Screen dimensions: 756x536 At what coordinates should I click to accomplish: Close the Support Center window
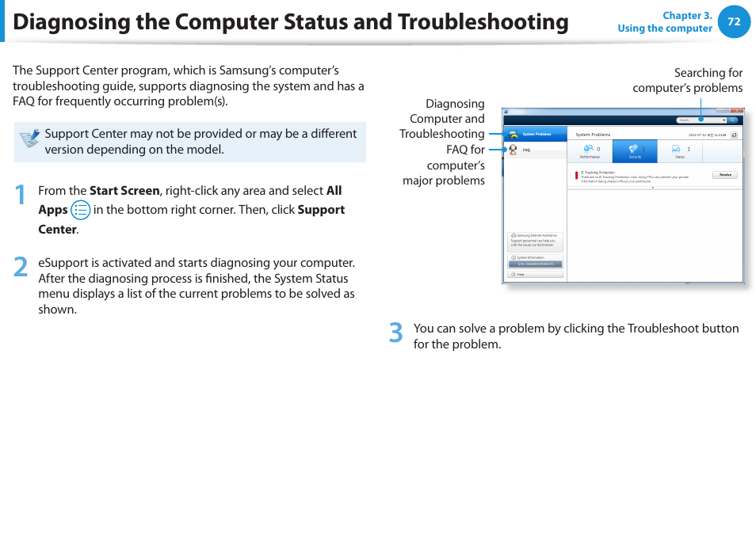(736, 111)
